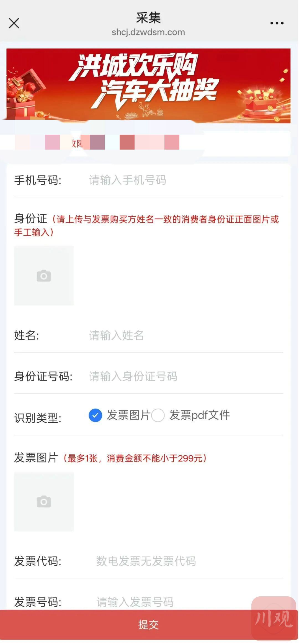Tap the ID card photo upload camera
Image resolution: width=299 pixels, height=644 pixels.
tap(44, 276)
